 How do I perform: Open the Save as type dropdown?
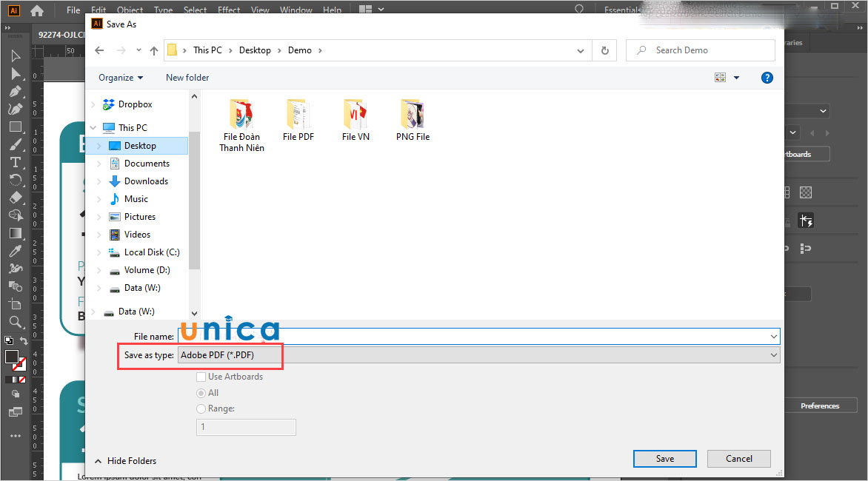[x=774, y=354]
